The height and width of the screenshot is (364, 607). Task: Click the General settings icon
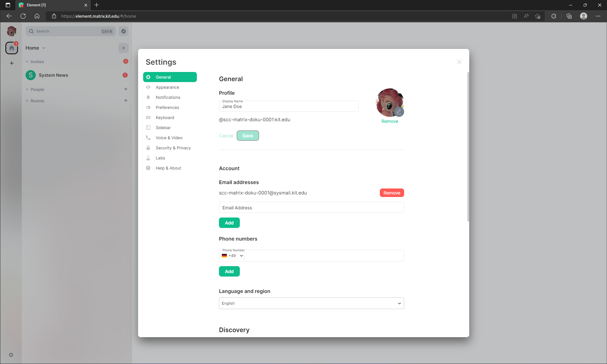(148, 77)
